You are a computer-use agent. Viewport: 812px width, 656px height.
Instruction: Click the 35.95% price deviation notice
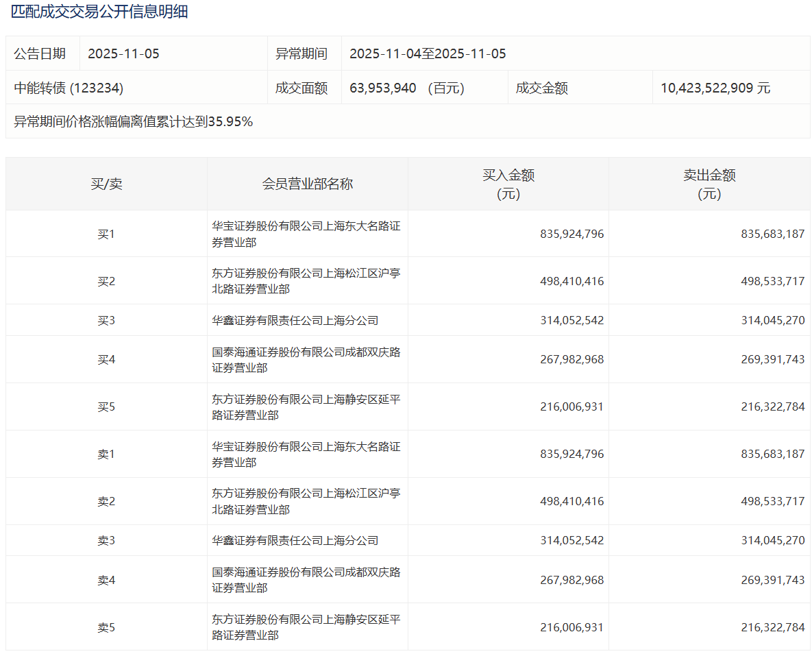coord(134,122)
